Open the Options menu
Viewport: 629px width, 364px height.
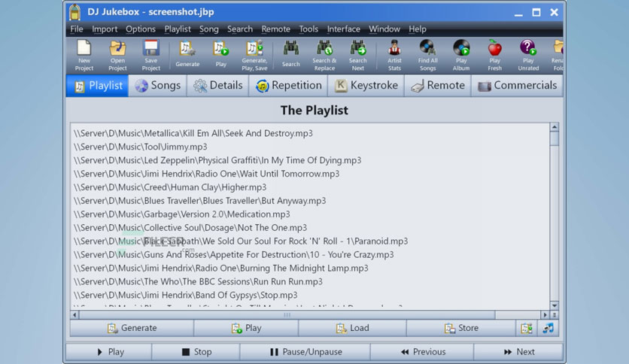(141, 29)
